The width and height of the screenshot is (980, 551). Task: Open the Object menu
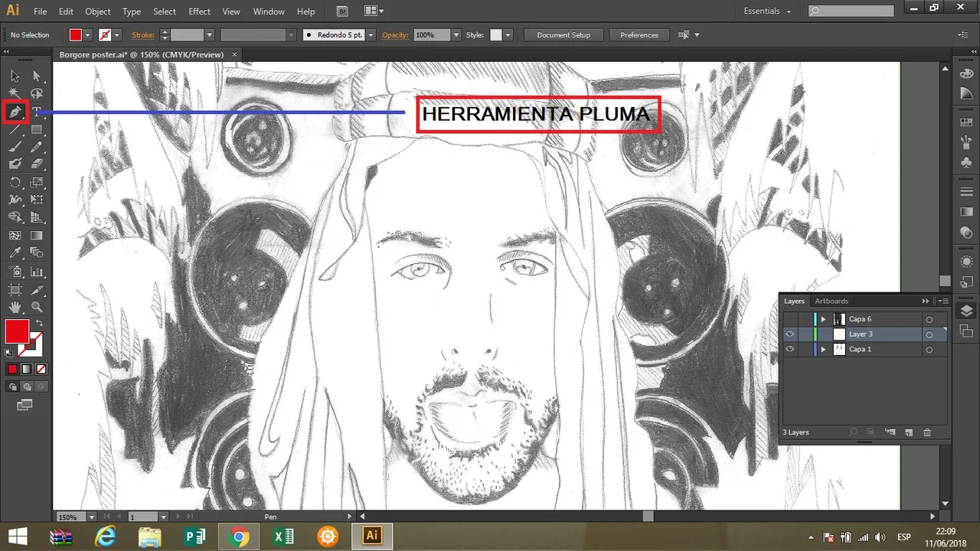pyautogui.click(x=98, y=11)
